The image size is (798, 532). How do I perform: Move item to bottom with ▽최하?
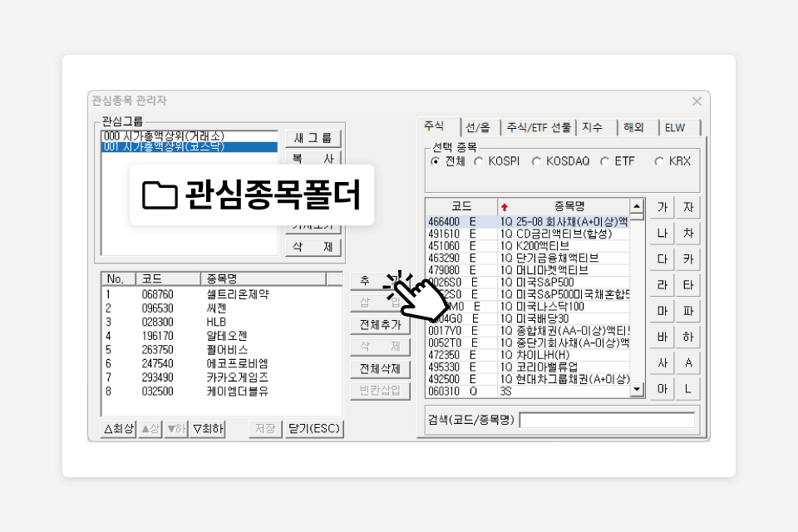click(208, 429)
